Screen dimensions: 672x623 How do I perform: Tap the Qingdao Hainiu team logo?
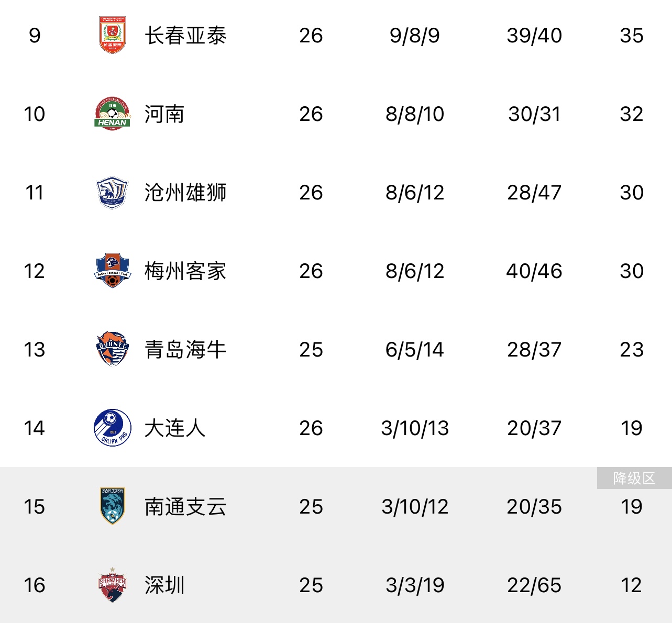click(112, 349)
